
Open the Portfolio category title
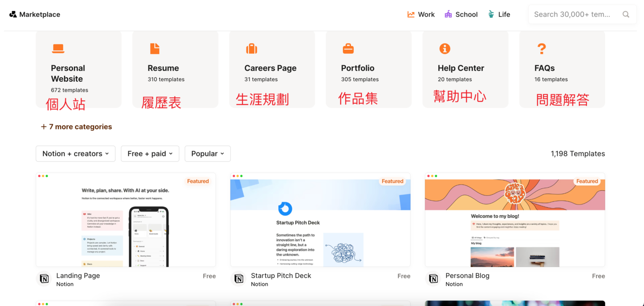tap(358, 68)
